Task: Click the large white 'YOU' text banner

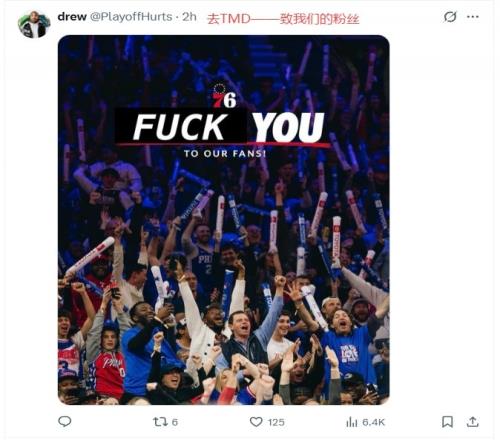Action: tap(288, 127)
